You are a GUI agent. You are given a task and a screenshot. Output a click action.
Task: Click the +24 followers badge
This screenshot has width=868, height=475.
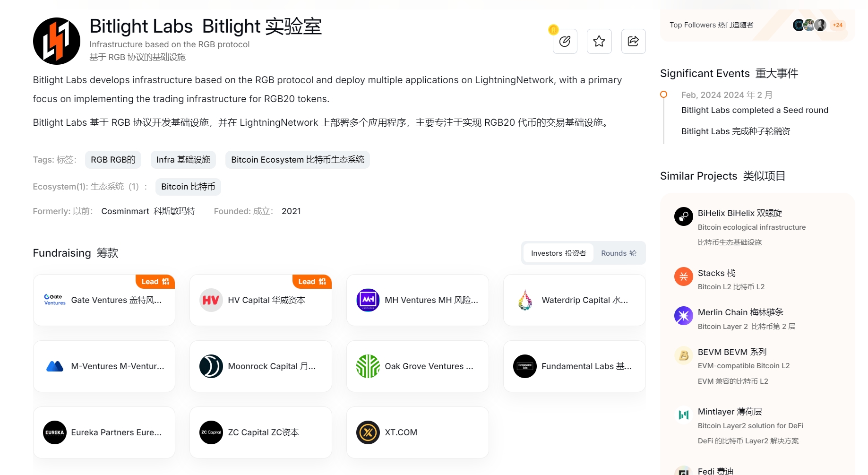(838, 25)
